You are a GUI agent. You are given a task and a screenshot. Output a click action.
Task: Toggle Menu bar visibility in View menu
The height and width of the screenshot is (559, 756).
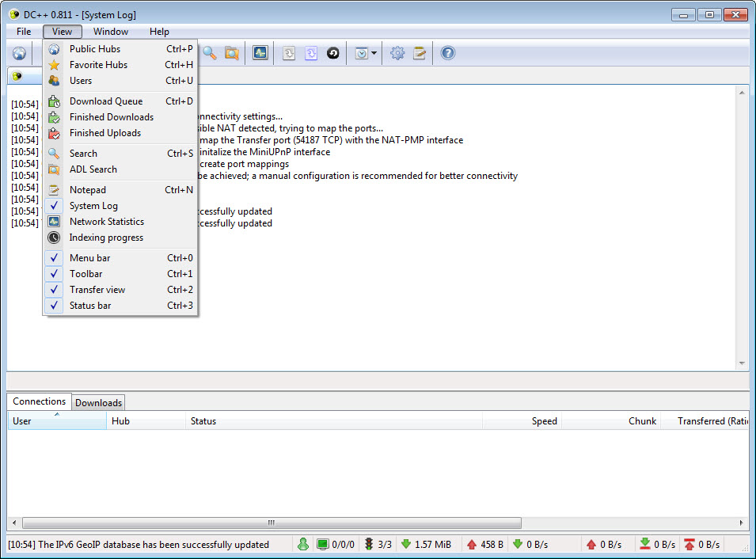click(120, 258)
